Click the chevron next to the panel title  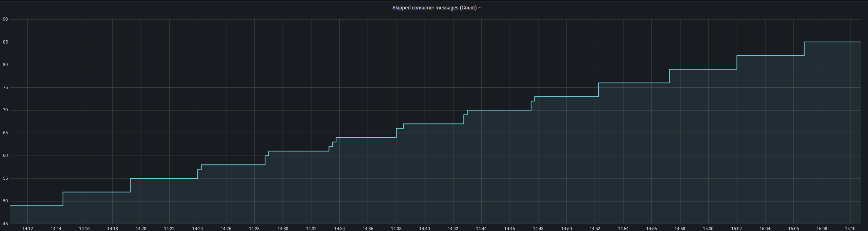coord(480,8)
